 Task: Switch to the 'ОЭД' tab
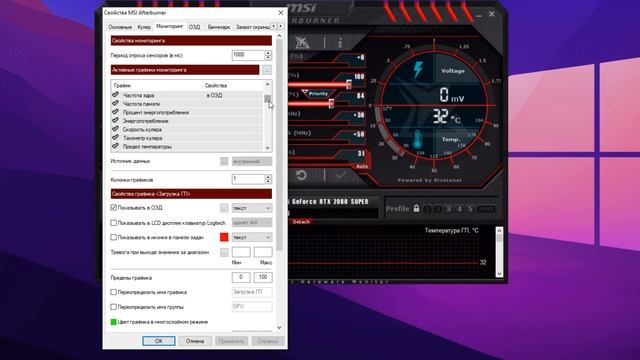(x=194, y=27)
